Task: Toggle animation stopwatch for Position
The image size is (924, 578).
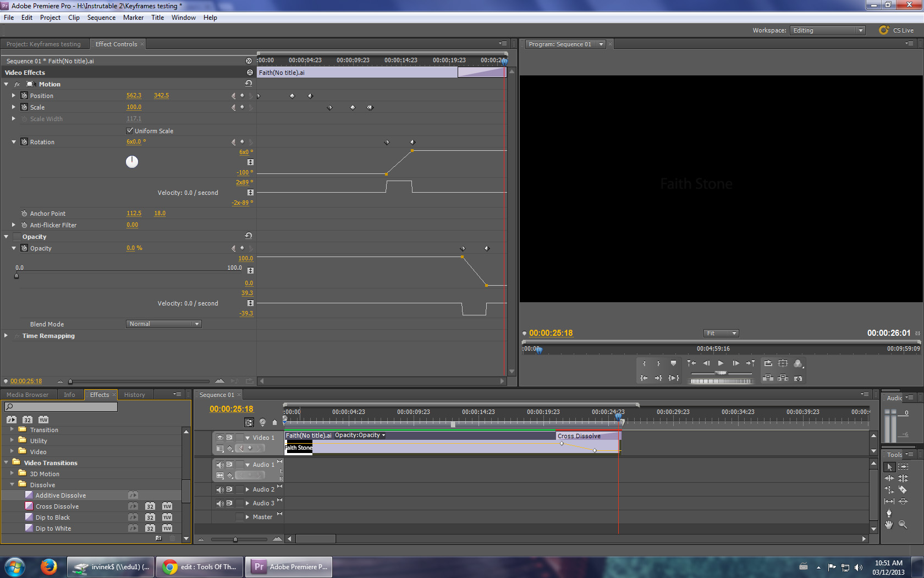Action: click(x=24, y=95)
